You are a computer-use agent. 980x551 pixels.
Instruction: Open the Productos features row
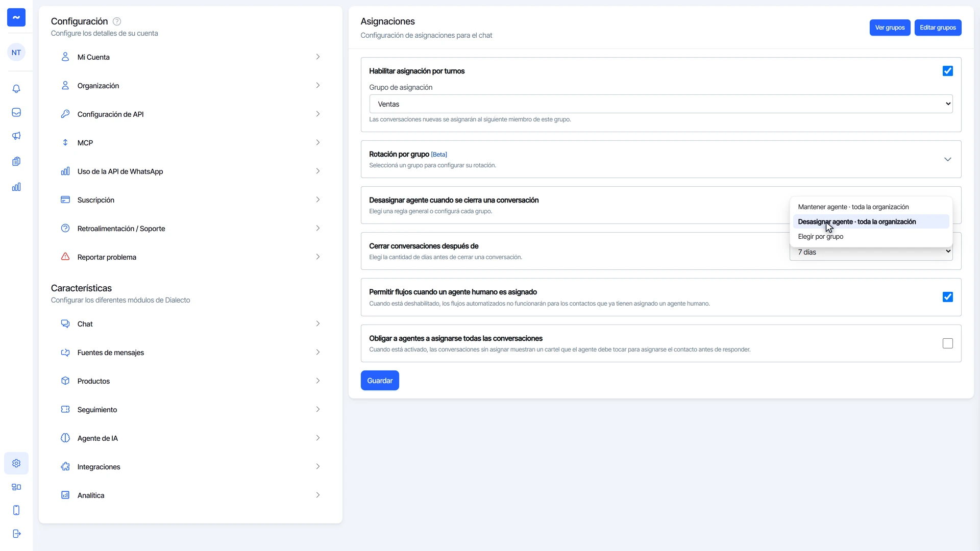tap(190, 381)
